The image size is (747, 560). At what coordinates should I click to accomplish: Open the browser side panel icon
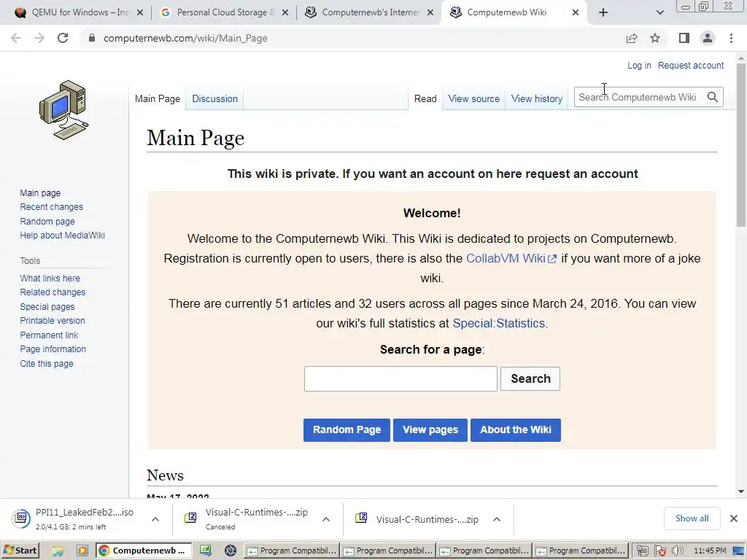(684, 38)
